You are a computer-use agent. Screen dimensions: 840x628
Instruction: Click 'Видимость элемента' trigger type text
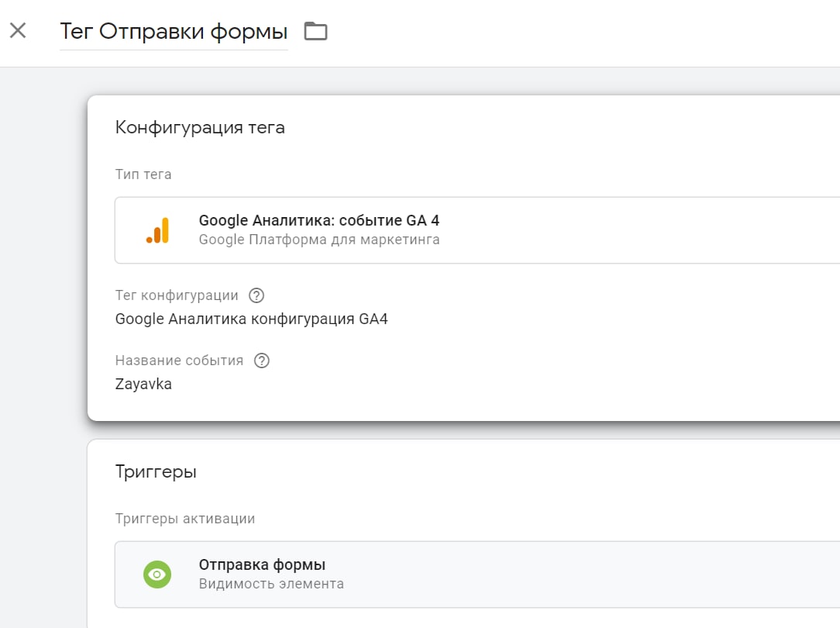tap(271, 584)
